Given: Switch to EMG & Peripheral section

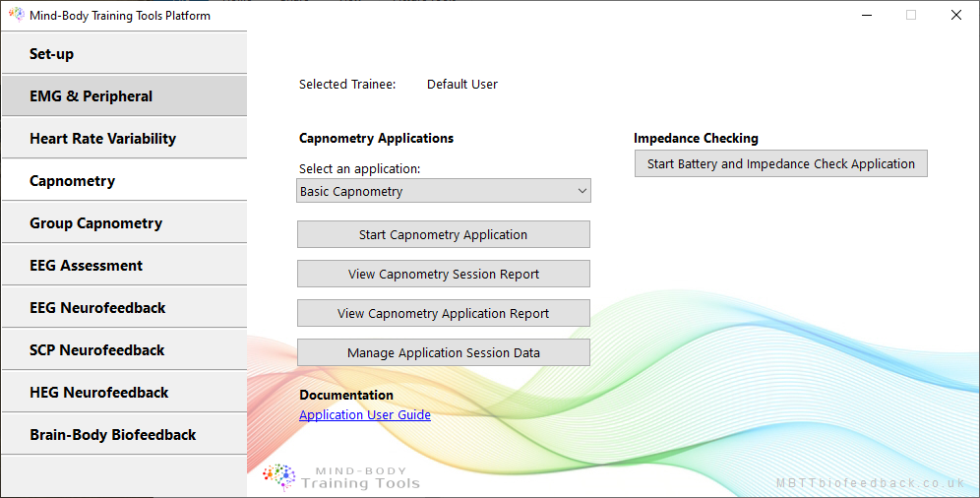Looking at the screenshot, I should tap(124, 95).
